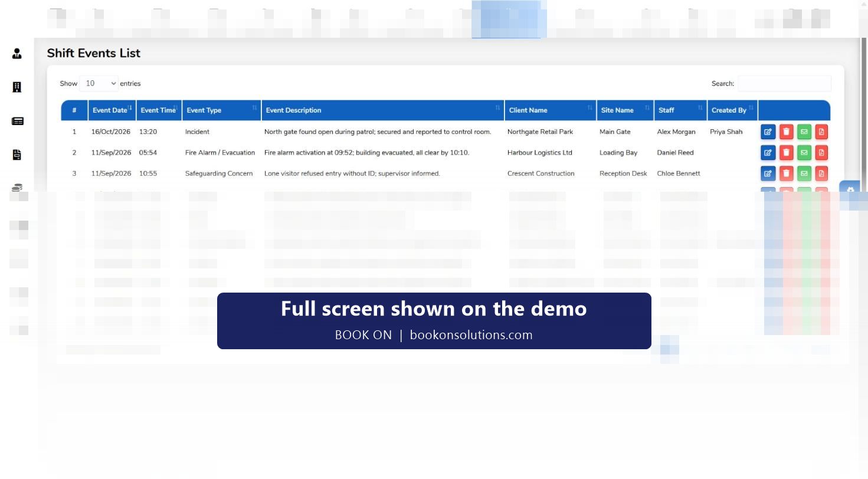Viewport: 868px width, 479px height.
Task: Click 'Northgate Retail Park' client cell
Action: click(x=540, y=132)
